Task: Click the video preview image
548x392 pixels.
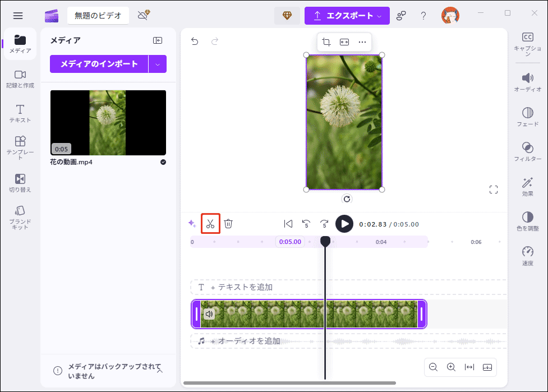Action: tap(344, 122)
